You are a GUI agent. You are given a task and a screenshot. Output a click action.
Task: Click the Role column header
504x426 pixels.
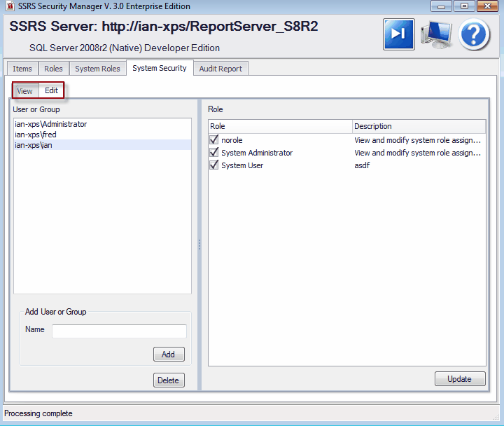click(280, 126)
